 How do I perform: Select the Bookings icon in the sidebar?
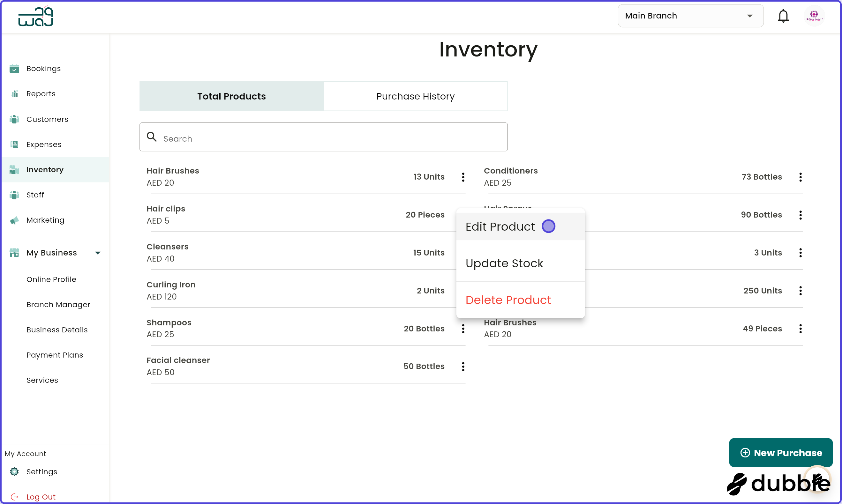pyautogui.click(x=14, y=69)
